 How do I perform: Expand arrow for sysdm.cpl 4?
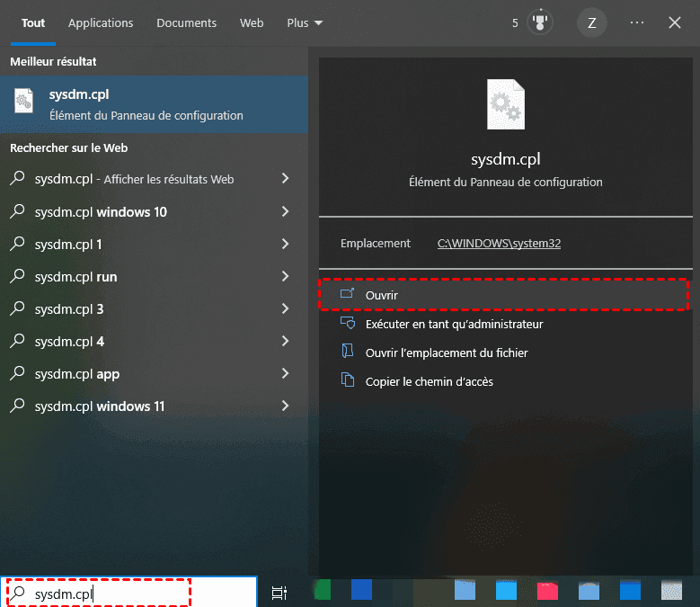285,341
